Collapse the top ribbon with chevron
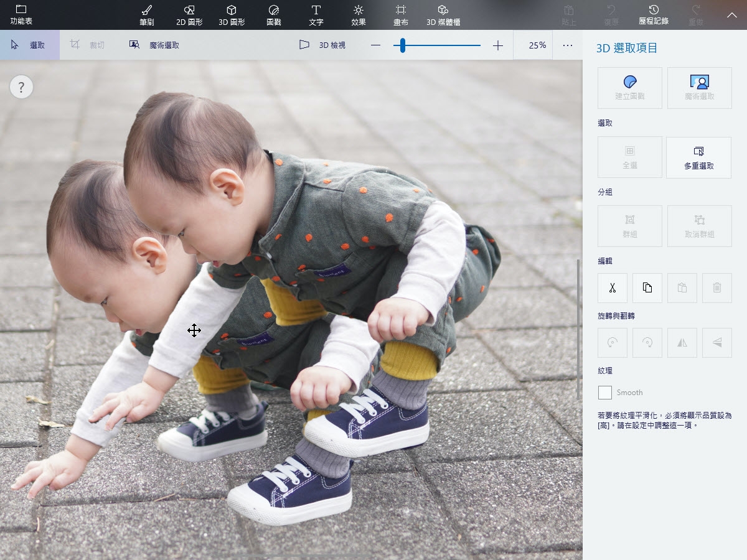747x560 pixels. pos(732,15)
